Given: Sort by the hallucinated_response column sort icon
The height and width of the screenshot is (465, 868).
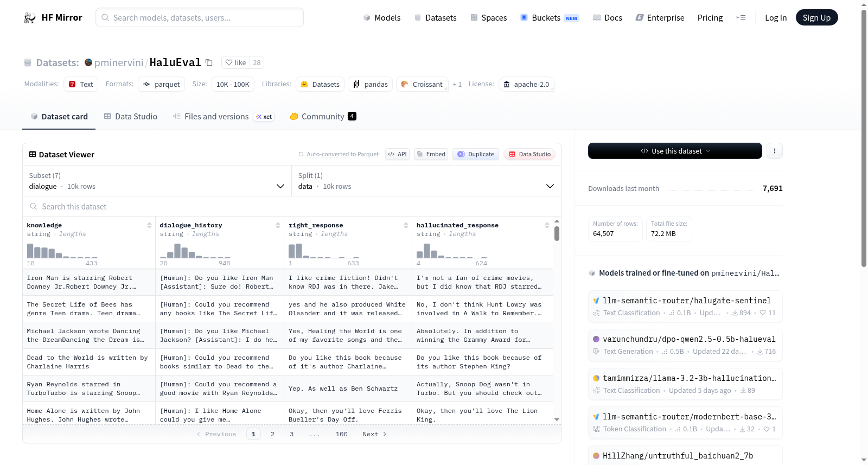Looking at the screenshot, I should [547, 225].
